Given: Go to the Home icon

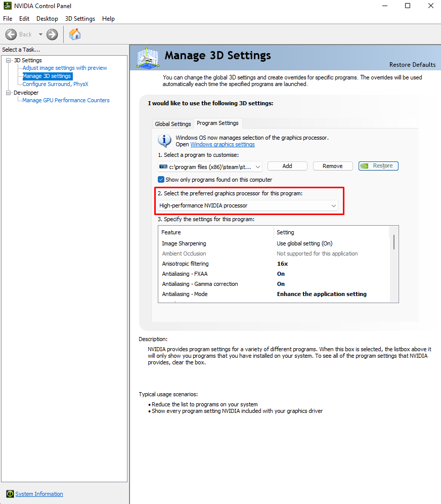Looking at the screenshot, I should [x=75, y=34].
